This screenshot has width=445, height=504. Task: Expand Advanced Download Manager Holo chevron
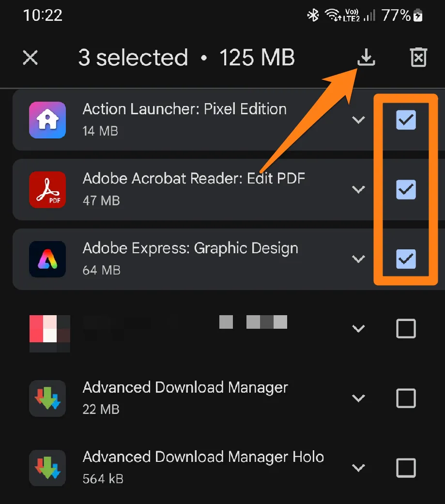[358, 468]
